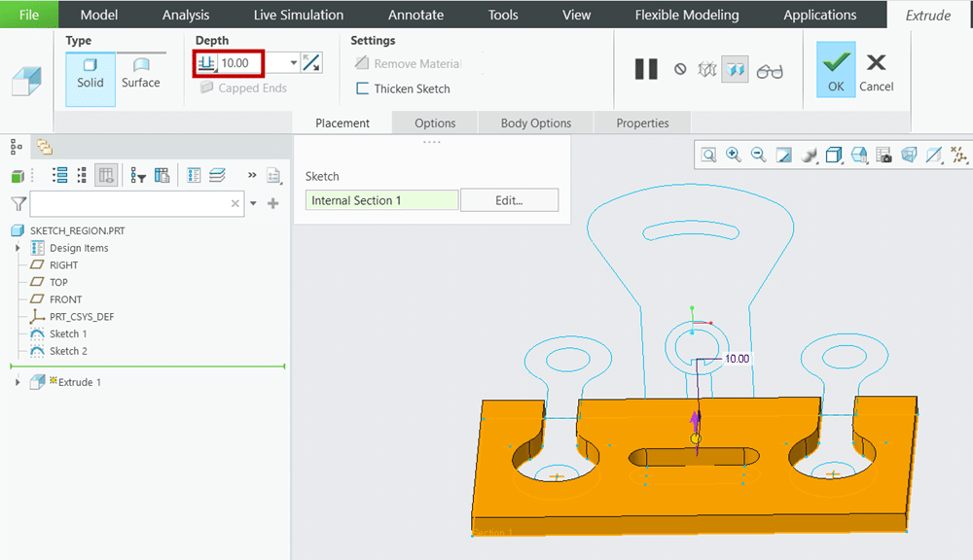
Task: Open the depth value dropdown arrow
Action: pos(294,63)
